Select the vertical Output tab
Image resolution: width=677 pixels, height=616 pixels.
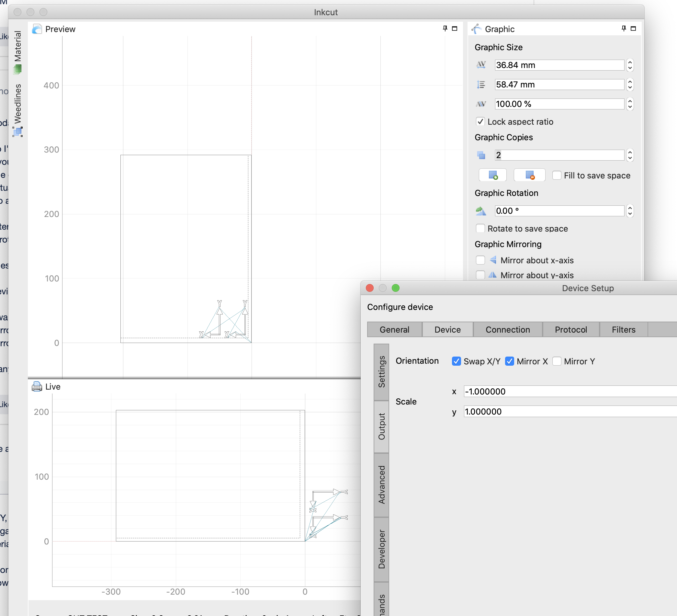[x=381, y=426]
